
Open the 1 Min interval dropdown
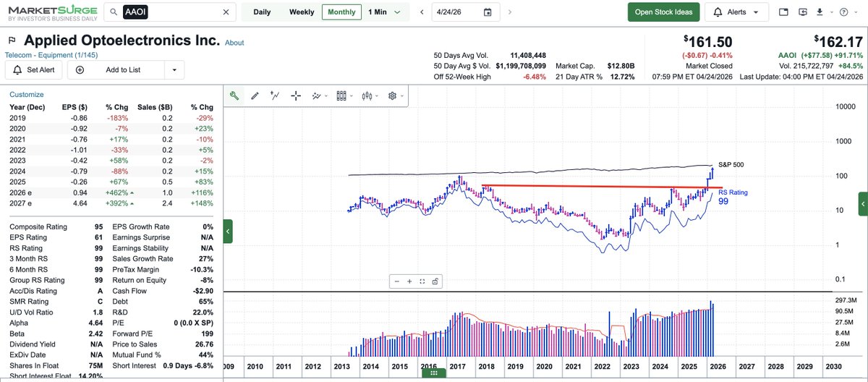click(x=384, y=12)
